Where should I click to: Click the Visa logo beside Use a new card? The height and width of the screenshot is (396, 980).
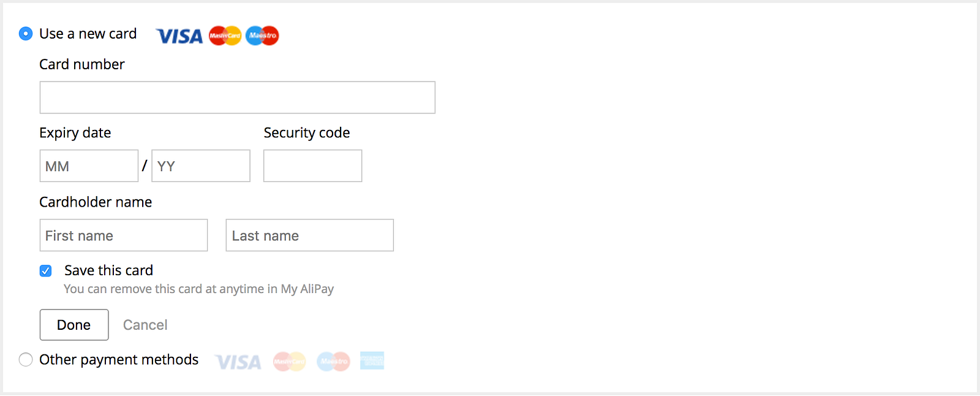coord(179,36)
